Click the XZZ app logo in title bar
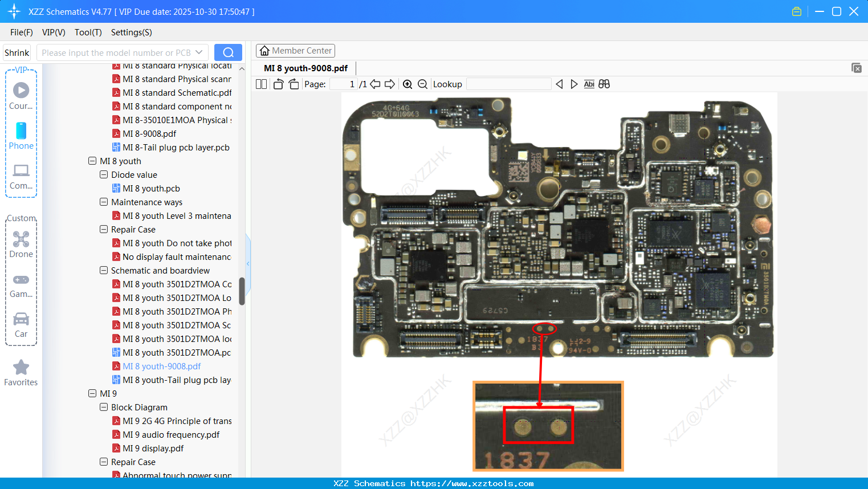Image resolution: width=868 pixels, height=489 pixels. tap(14, 11)
